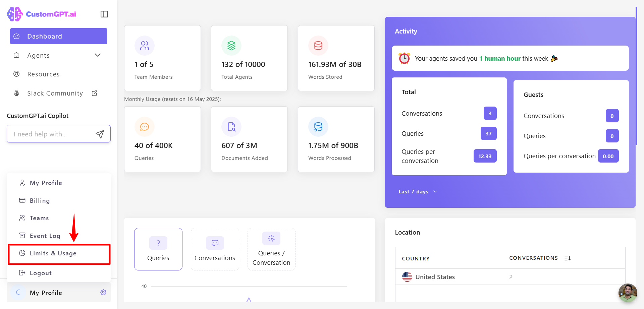Click the Billing card icon
The image size is (644, 309).
tap(22, 200)
